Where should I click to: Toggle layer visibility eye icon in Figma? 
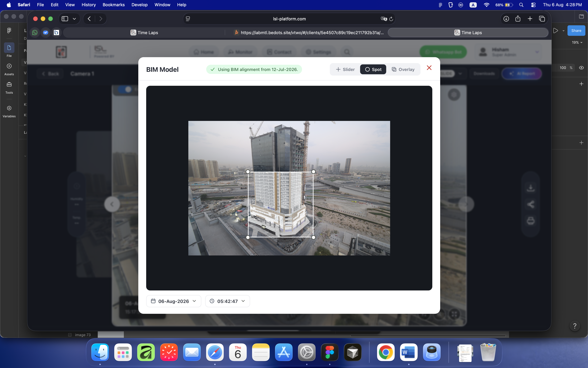(581, 68)
